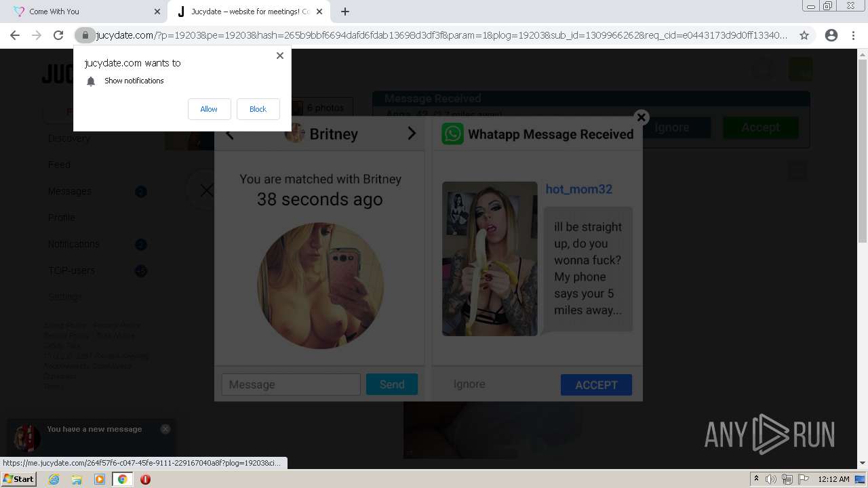
Task: Click the WhatsApp logo icon
Action: [452, 134]
